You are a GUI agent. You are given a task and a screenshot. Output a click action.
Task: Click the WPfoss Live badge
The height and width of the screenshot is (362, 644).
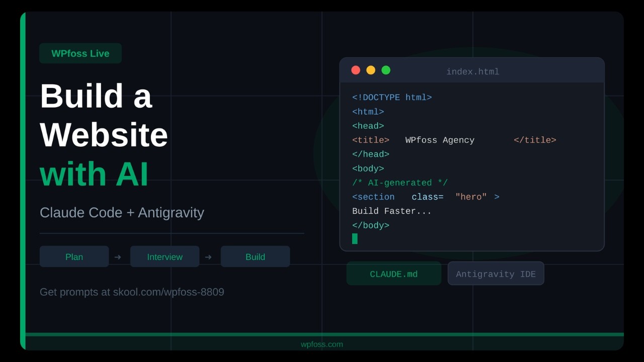point(80,53)
